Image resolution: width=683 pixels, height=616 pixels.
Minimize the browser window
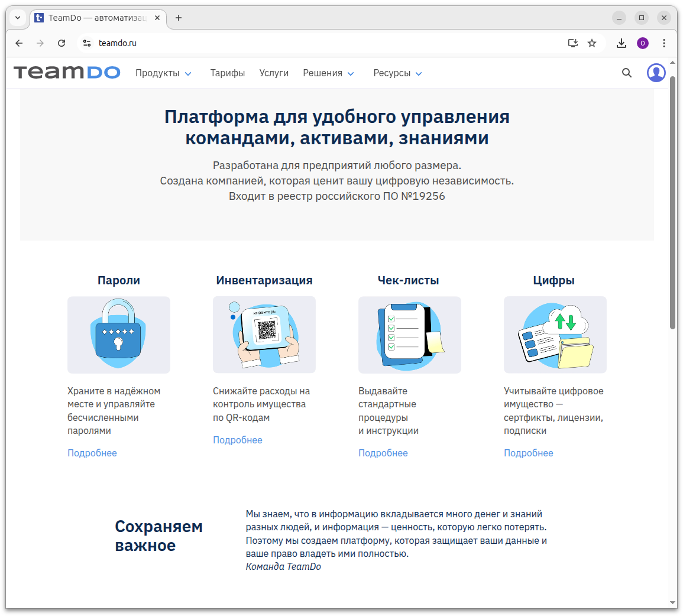619,18
